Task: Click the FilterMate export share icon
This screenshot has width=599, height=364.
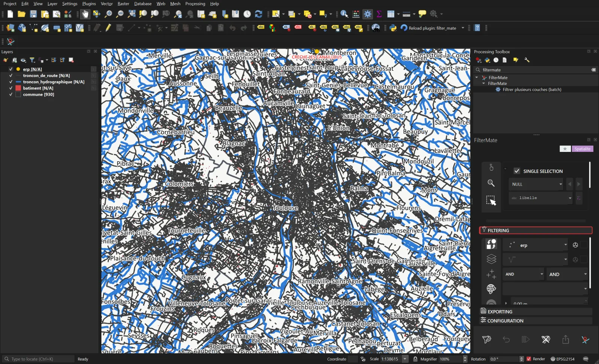Action: pos(566,340)
